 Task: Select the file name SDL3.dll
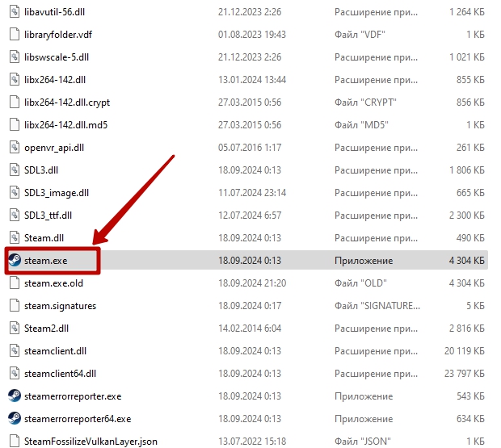click(x=41, y=170)
